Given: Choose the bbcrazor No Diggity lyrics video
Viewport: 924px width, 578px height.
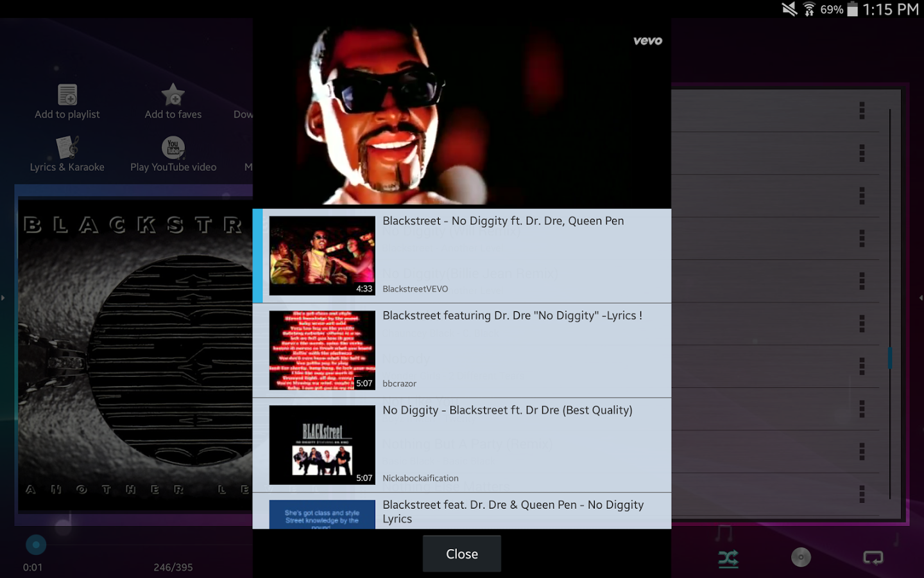Looking at the screenshot, I should (x=462, y=350).
